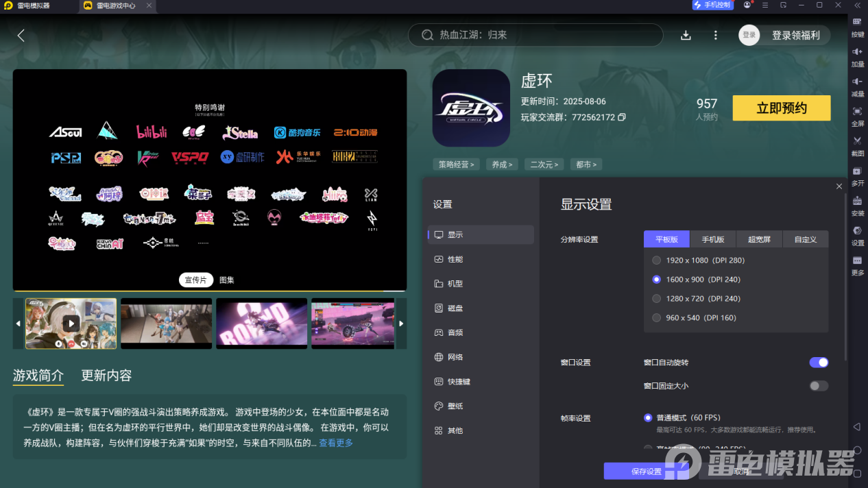868x488 pixels.
Task: Enter fullscreen using the 全屏 icon
Action: (857, 117)
